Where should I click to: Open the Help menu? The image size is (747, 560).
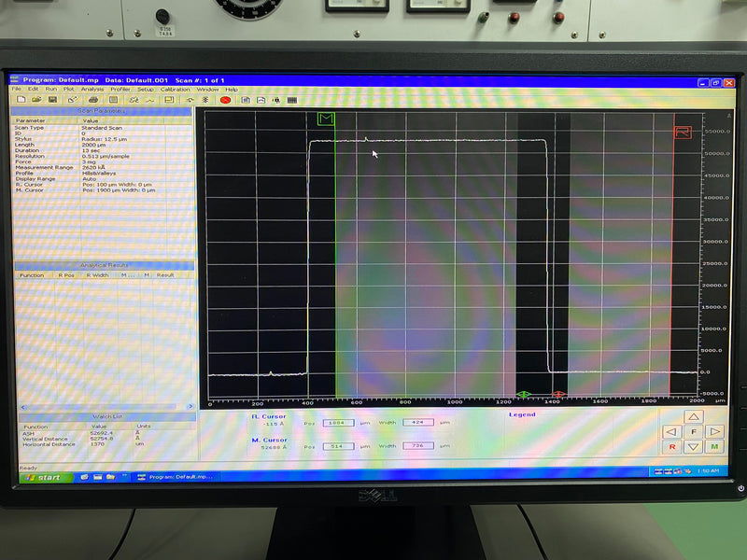coord(231,89)
